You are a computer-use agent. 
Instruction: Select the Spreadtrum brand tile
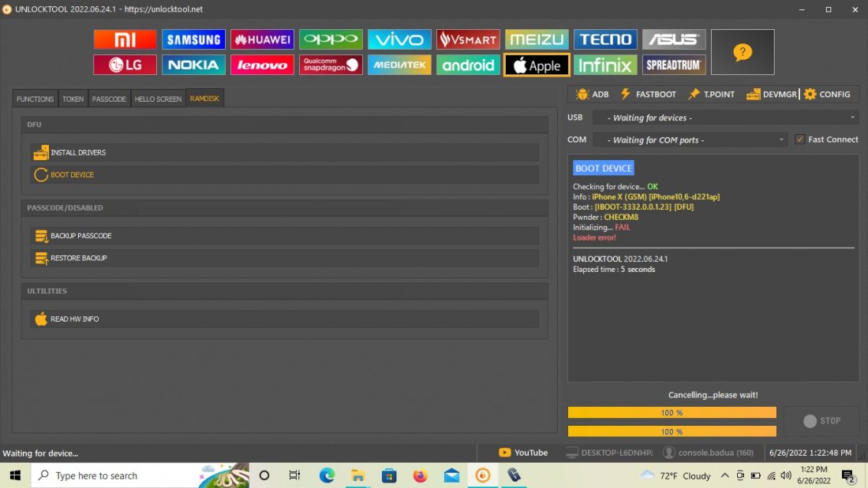(674, 65)
